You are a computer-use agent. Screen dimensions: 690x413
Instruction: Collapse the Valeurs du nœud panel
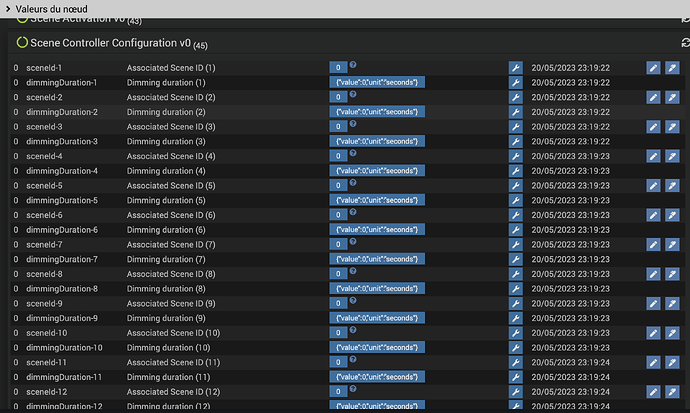click(x=8, y=9)
